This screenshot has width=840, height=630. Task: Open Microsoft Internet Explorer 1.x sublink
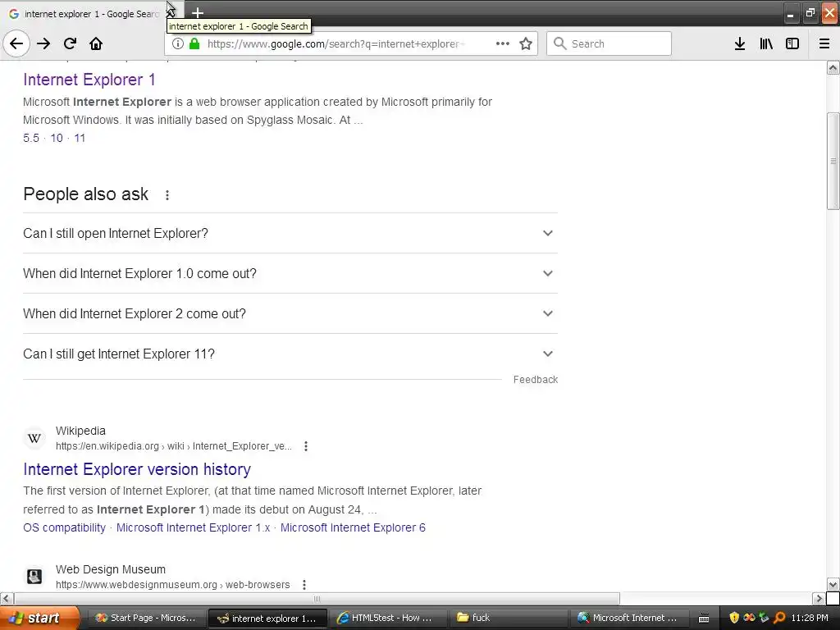(x=193, y=527)
